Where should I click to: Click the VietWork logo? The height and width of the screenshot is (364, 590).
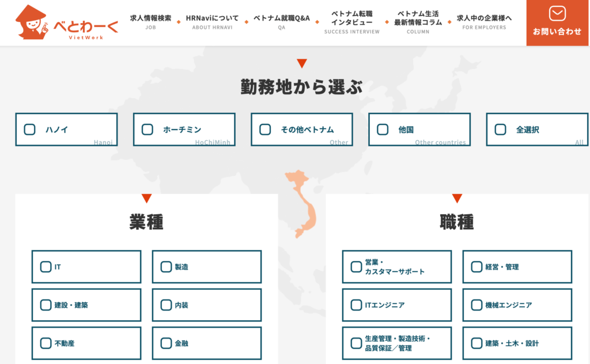coord(67,22)
